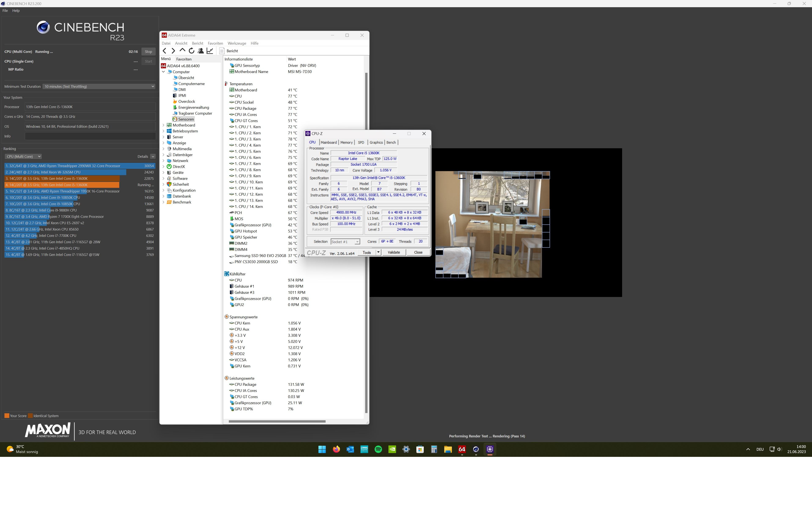The width and height of the screenshot is (812, 522).
Task: Open Outlook from the taskbar
Action: pyautogui.click(x=350, y=449)
